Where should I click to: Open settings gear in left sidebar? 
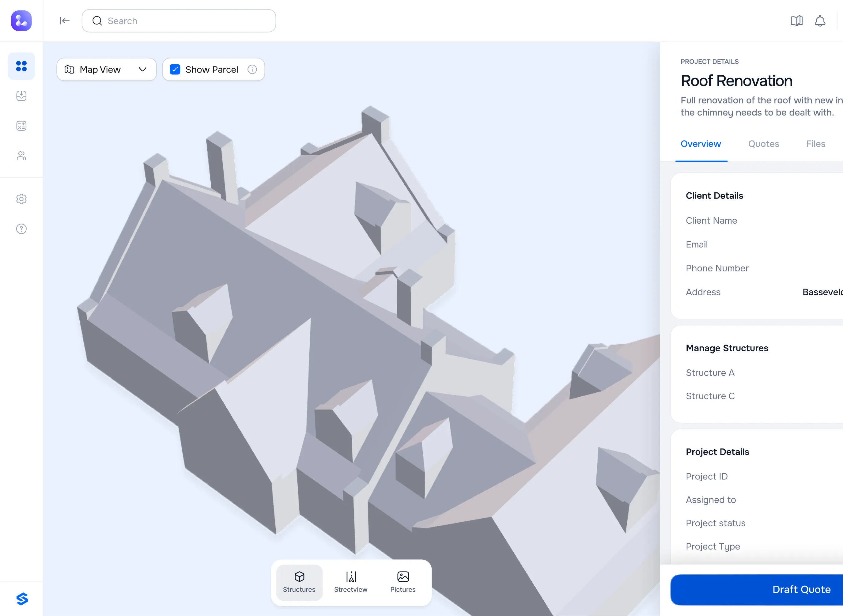click(x=21, y=199)
